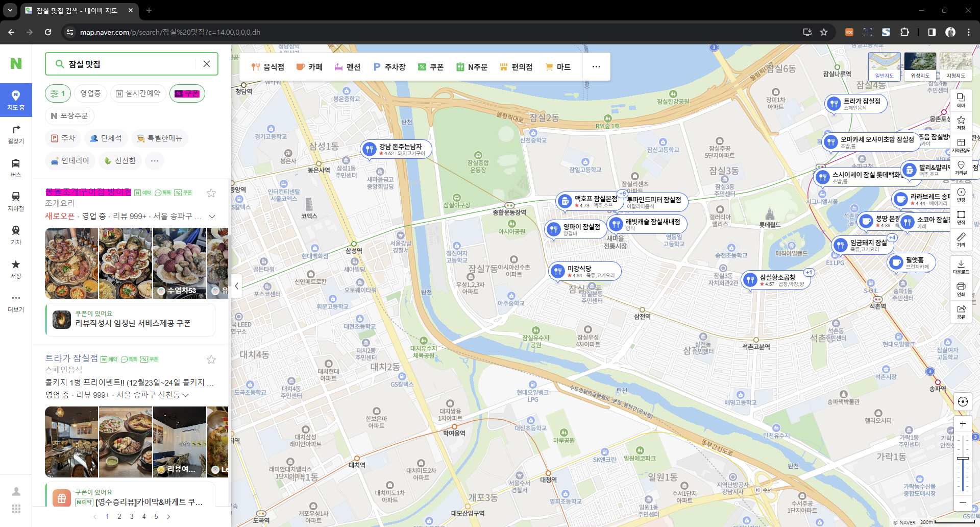Screen dimensions: 980x527
Task: Zoom in with the plus button
Action: (x=963, y=423)
